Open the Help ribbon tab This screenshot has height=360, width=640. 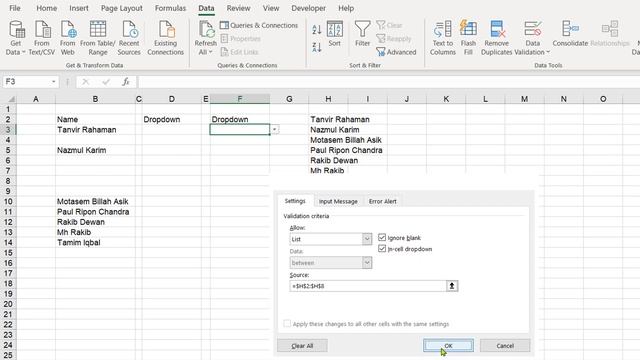click(346, 8)
